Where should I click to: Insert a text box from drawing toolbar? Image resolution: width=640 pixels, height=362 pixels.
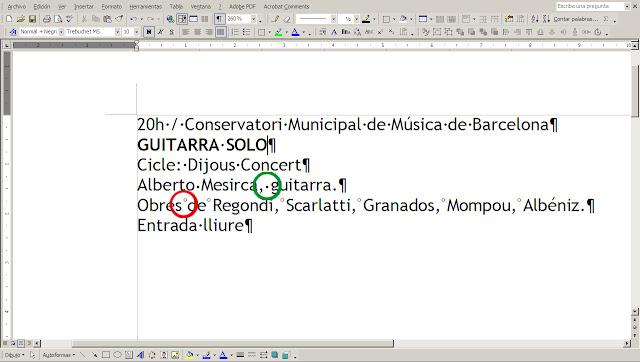pos(129,355)
